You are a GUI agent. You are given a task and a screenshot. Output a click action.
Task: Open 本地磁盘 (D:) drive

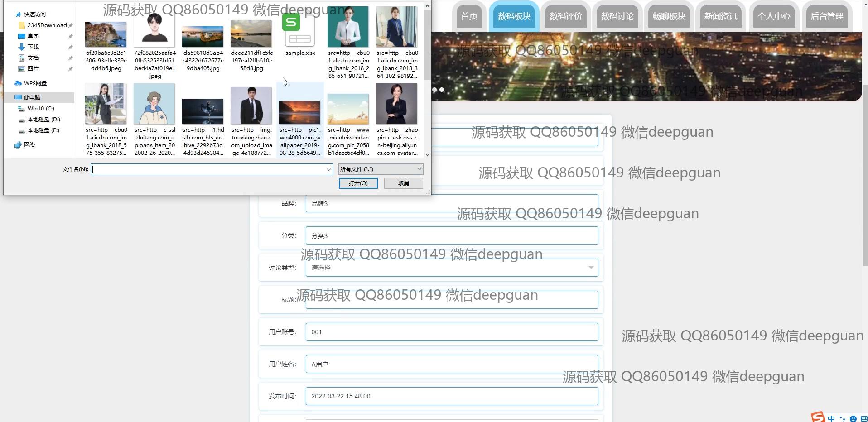coord(43,120)
